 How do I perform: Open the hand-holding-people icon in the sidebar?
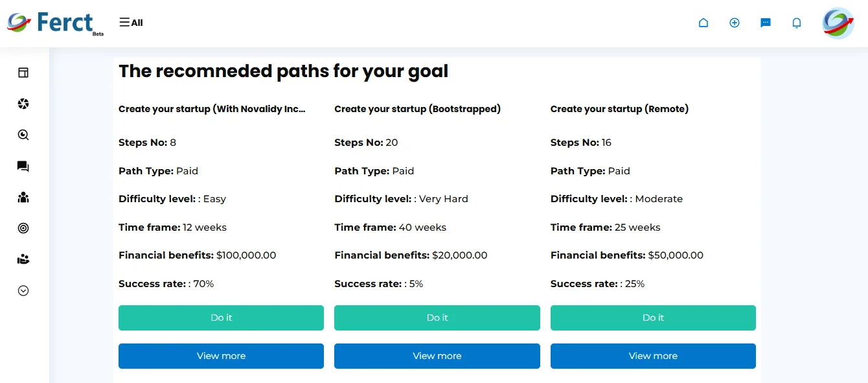pyautogui.click(x=23, y=259)
